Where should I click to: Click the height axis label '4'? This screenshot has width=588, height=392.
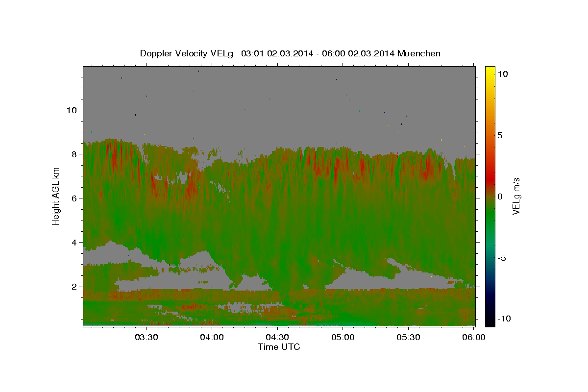(74, 242)
